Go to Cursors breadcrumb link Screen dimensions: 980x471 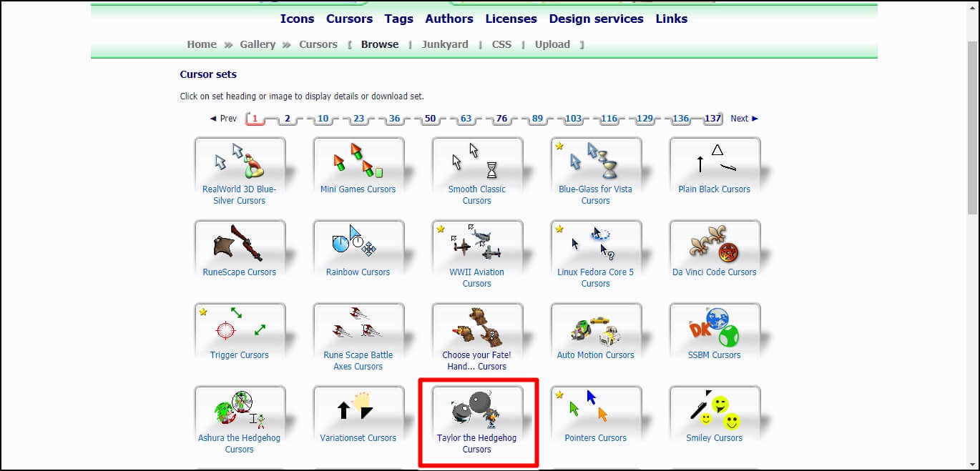(318, 44)
